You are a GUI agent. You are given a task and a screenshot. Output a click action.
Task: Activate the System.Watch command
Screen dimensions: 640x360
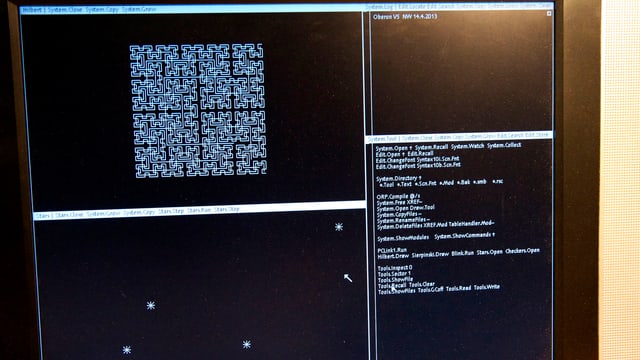[x=467, y=146]
